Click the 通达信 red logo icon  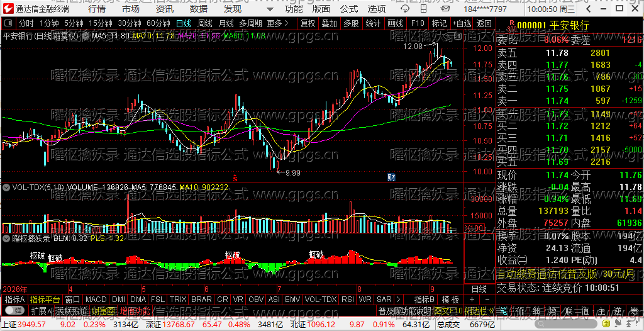pyautogui.click(x=8, y=9)
